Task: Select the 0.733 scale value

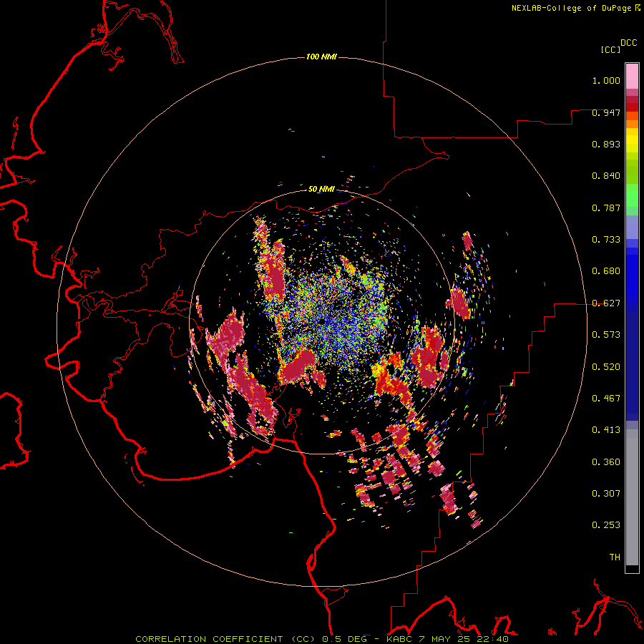Action: tap(606, 240)
